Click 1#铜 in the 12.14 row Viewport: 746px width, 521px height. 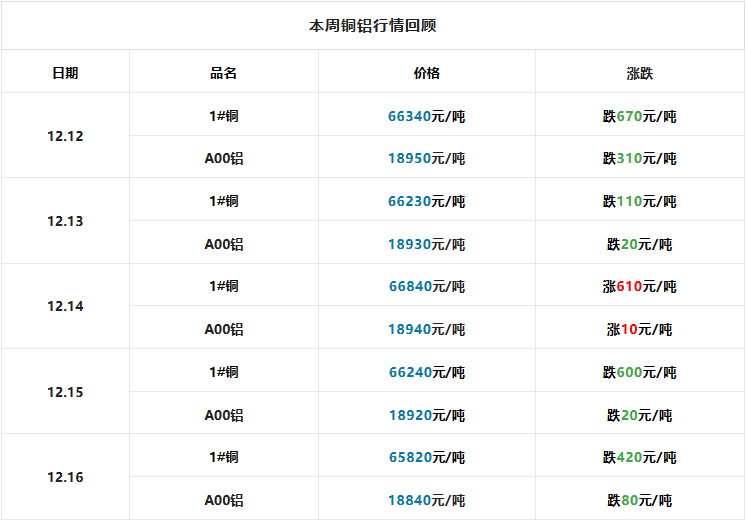224,286
